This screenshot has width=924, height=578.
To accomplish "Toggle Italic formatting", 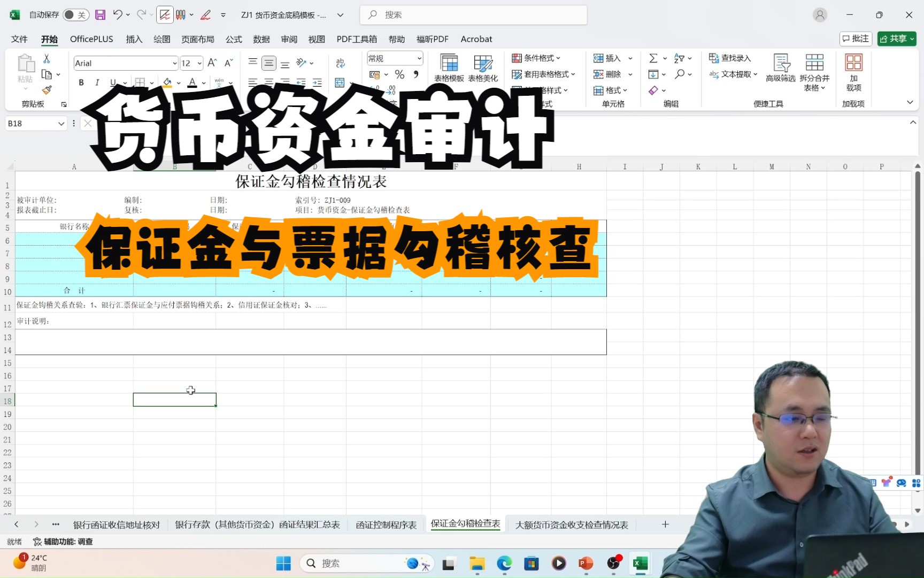I will point(97,82).
